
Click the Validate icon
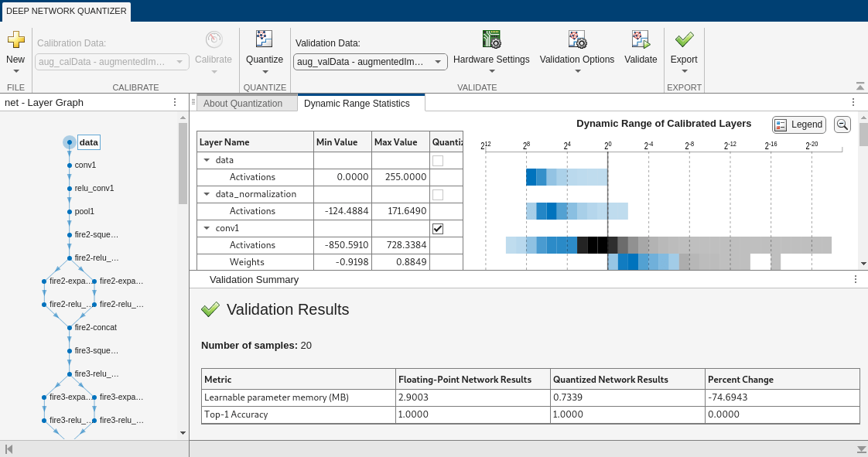pos(641,39)
